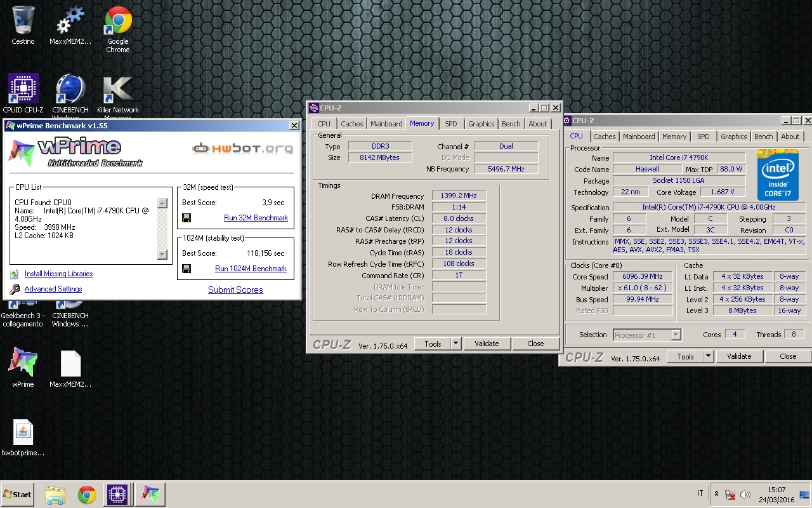This screenshot has height=508, width=812.
Task: Click Install Missing Libraries link
Action: click(59, 274)
